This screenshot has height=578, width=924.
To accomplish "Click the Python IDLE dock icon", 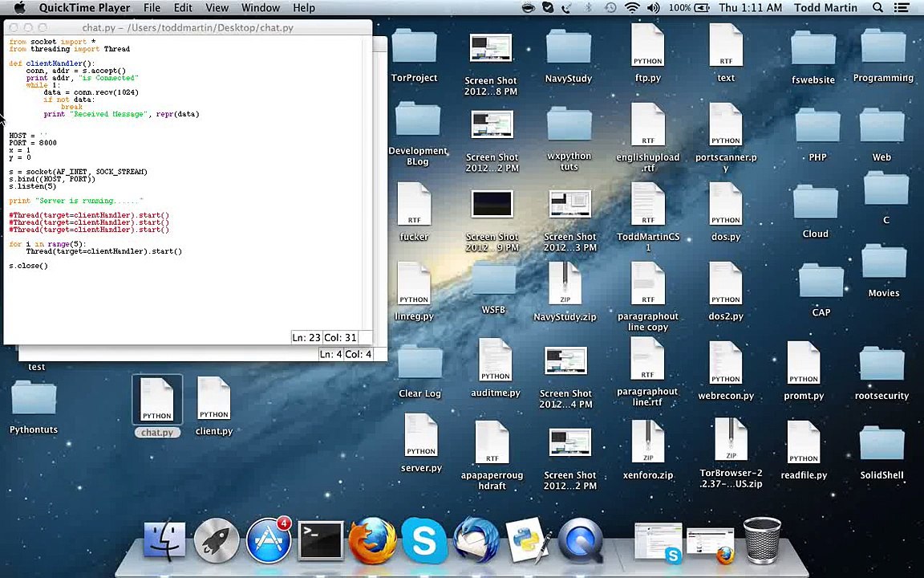I will click(x=528, y=540).
